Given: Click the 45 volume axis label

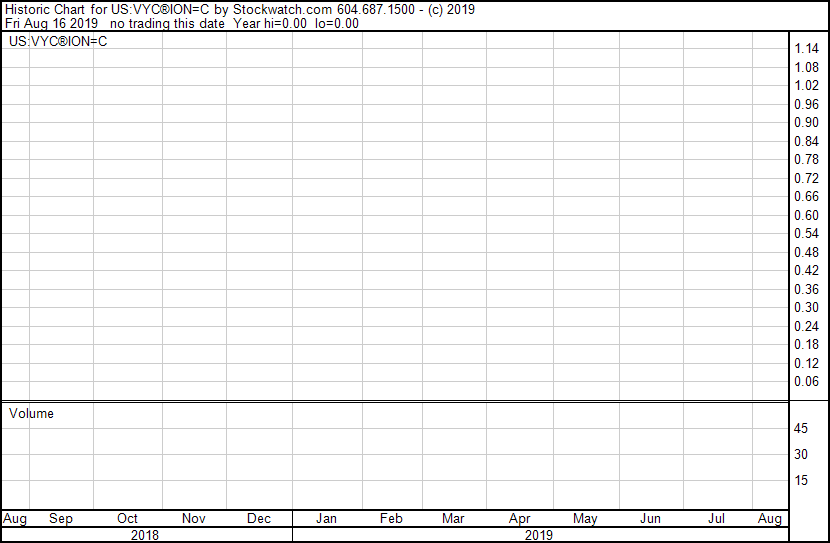Looking at the screenshot, I should click(801, 428).
